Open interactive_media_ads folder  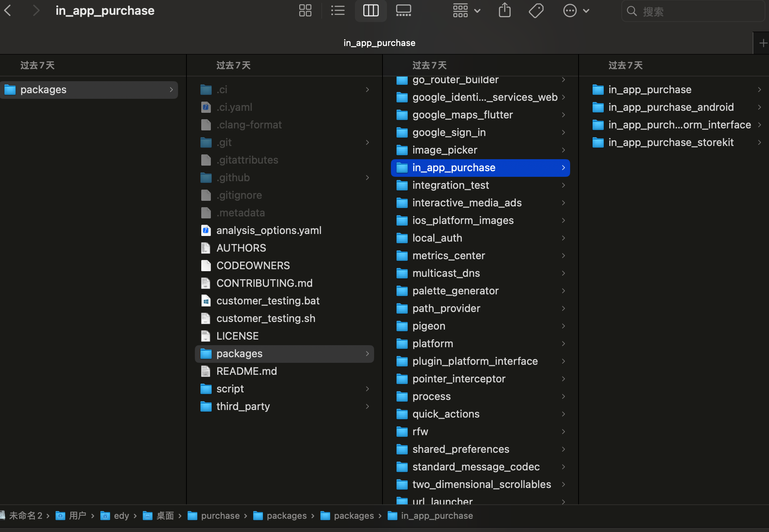[x=481, y=203]
